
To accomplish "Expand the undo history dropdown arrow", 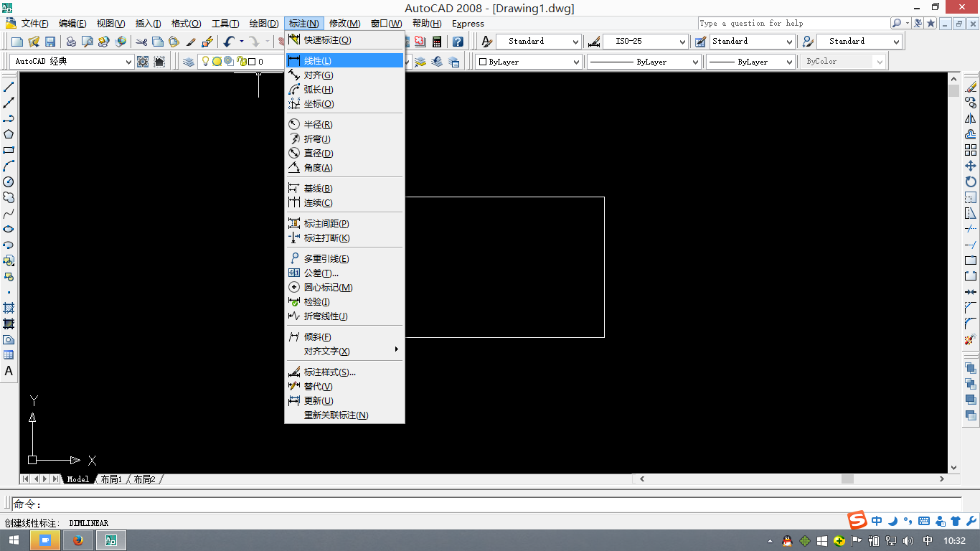I will coord(241,42).
